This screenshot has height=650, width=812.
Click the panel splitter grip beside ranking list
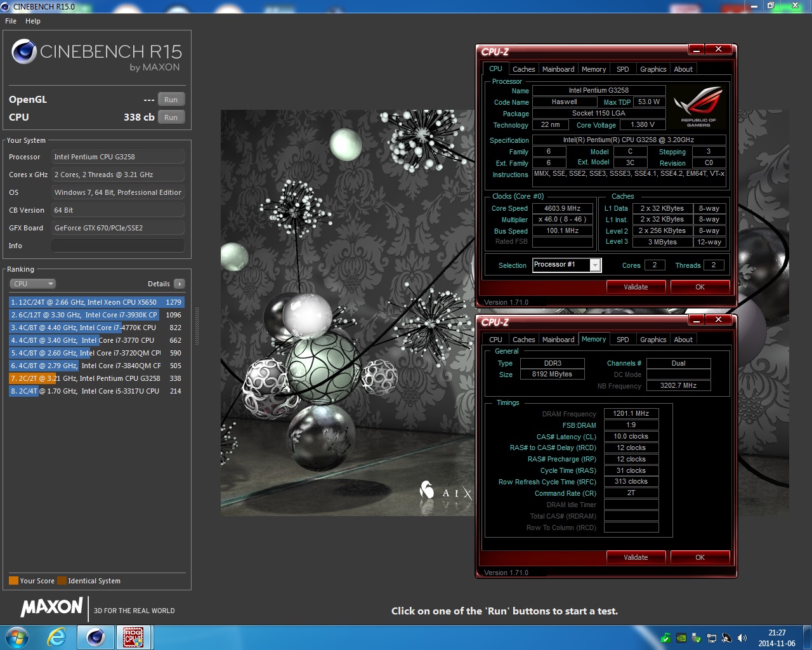[x=197, y=326]
